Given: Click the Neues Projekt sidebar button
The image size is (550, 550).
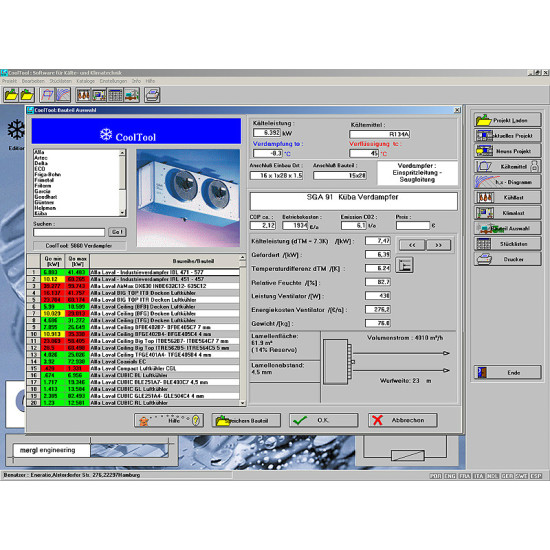Looking at the screenshot, I should [x=507, y=151].
